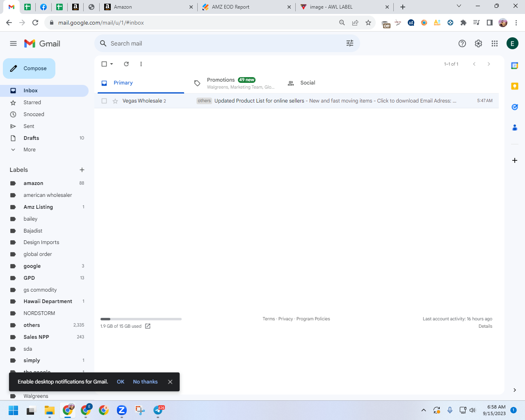The height and width of the screenshot is (420, 525).
Task: Open the NORDSTORM label
Action: coord(44,313)
